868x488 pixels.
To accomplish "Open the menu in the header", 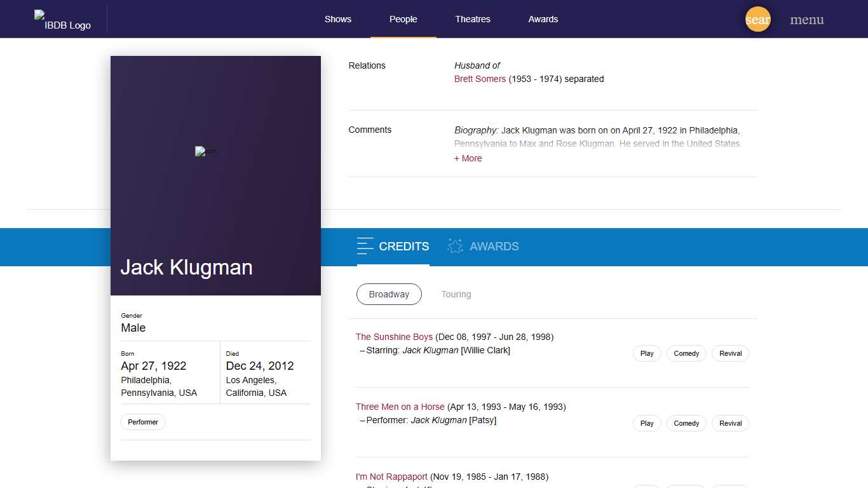I will coord(806,20).
